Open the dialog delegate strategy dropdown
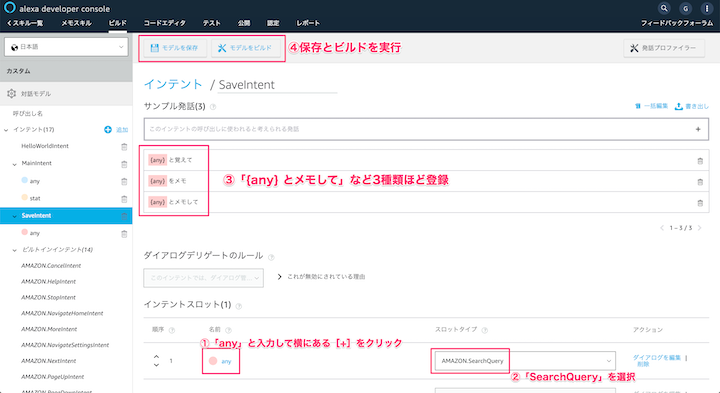Viewport: 720px width, 393px height. 203,278
